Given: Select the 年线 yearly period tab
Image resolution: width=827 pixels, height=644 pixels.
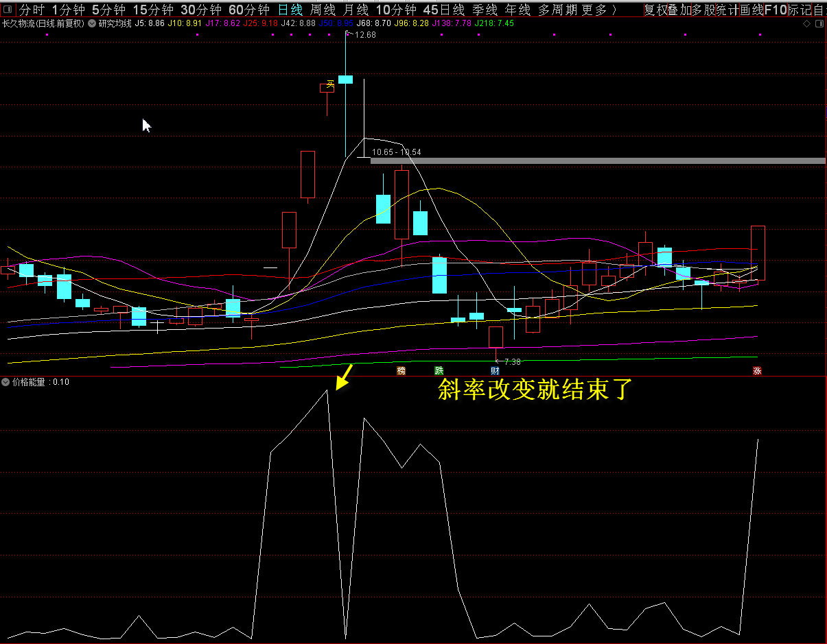Looking at the screenshot, I should [x=518, y=10].
